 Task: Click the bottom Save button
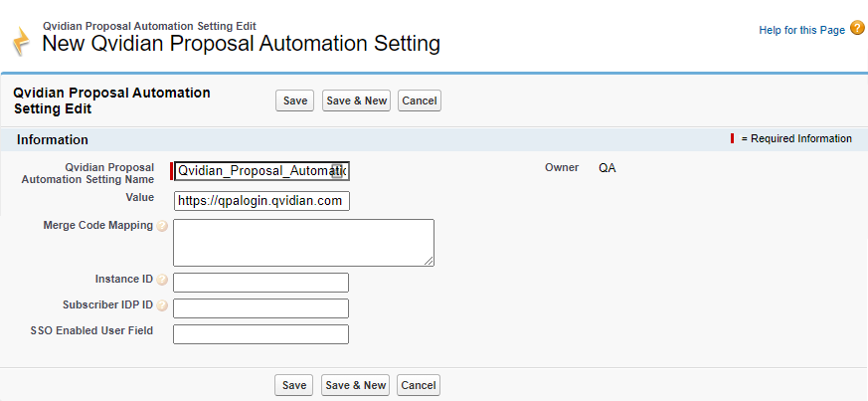(294, 385)
